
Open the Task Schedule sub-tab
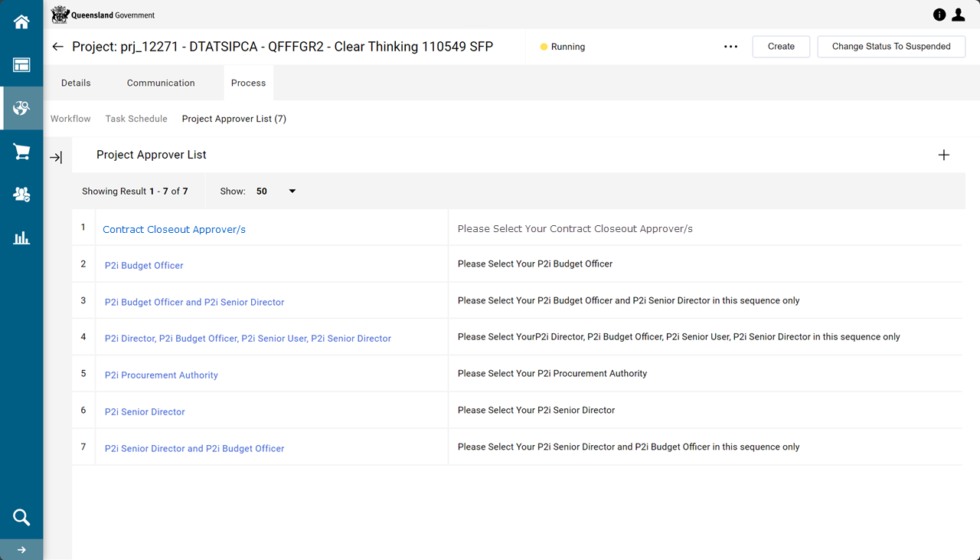point(136,119)
